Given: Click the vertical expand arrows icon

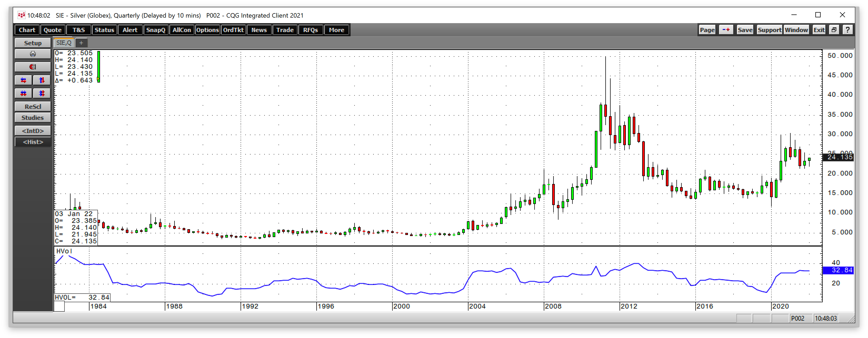Looking at the screenshot, I should [42, 80].
